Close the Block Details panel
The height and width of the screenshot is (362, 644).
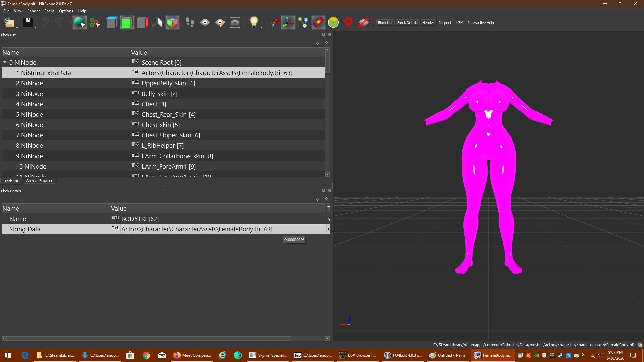click(x=329, y=191)
